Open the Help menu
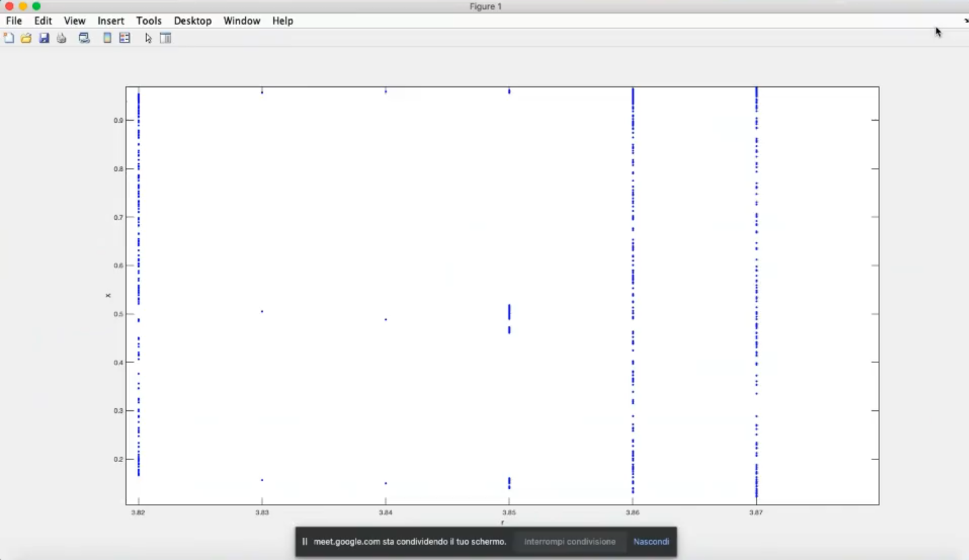This screenshot has height=560, width=969. pos(283,21)
